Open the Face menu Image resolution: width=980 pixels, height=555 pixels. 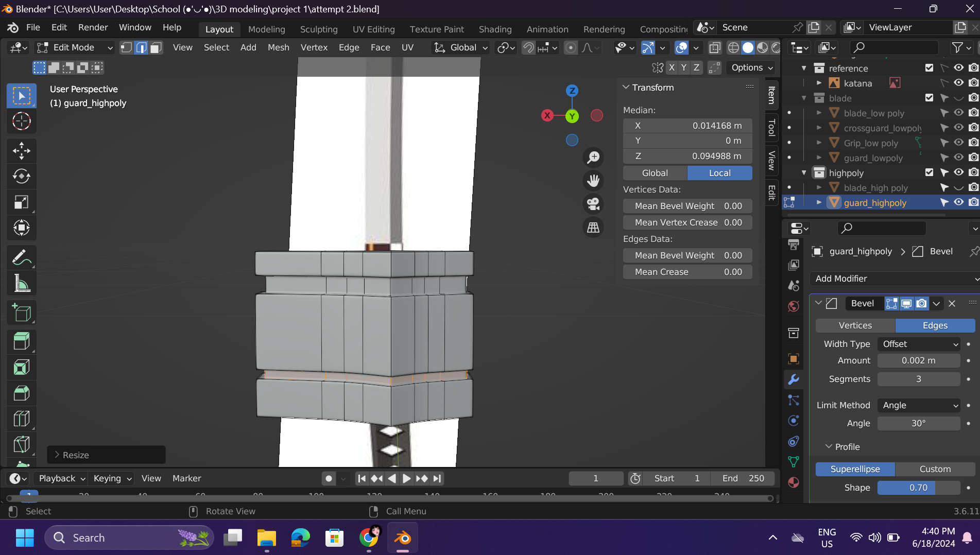380,47
